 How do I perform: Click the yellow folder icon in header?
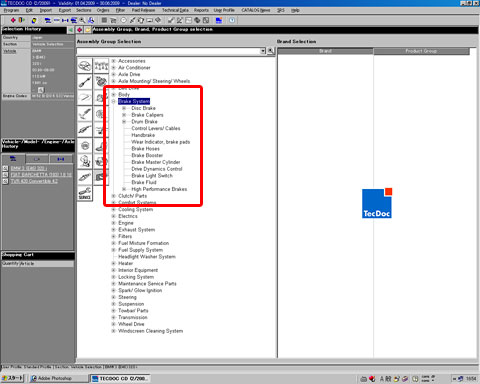pos(87,30)
